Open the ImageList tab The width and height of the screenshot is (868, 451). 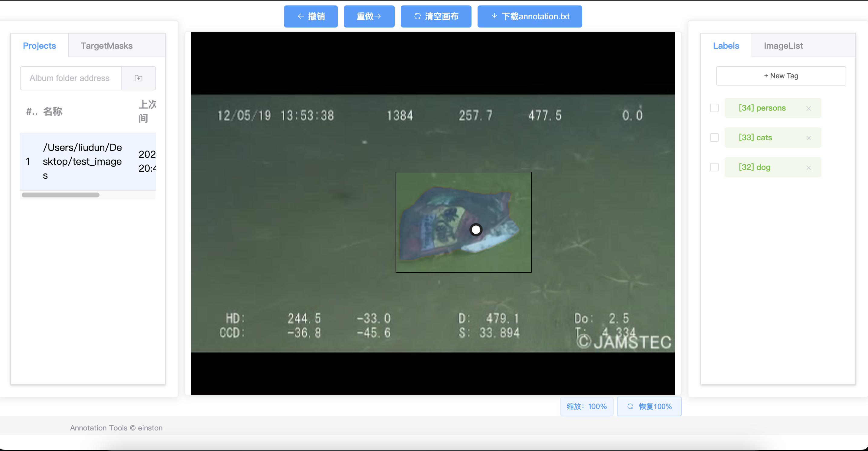pos(783,45)
